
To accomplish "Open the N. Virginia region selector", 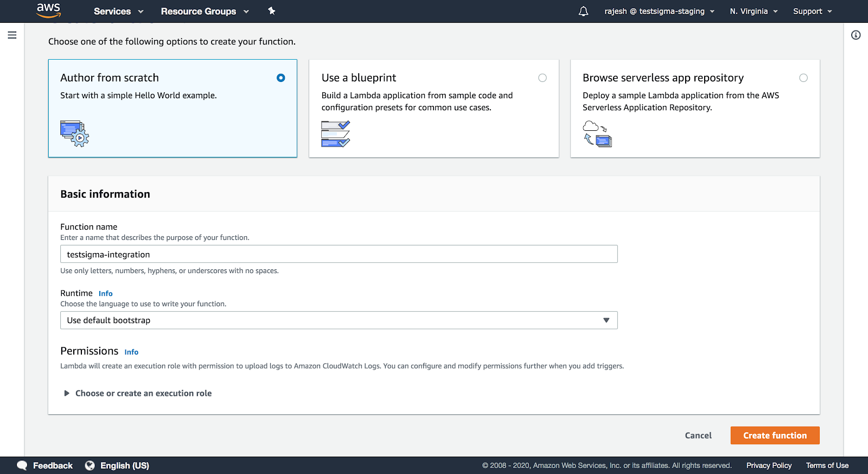I will (x=754, y=11).
